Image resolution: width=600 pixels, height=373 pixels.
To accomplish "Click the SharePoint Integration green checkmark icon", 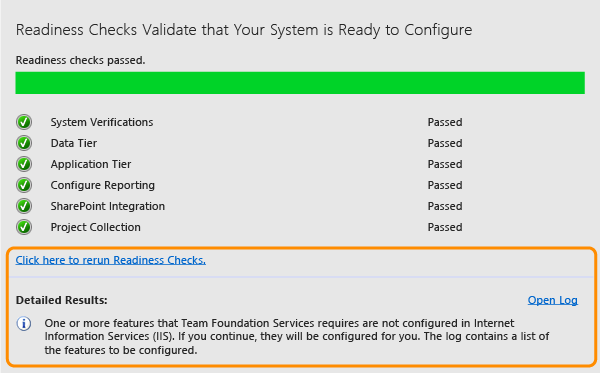I will tap(24, 206).
